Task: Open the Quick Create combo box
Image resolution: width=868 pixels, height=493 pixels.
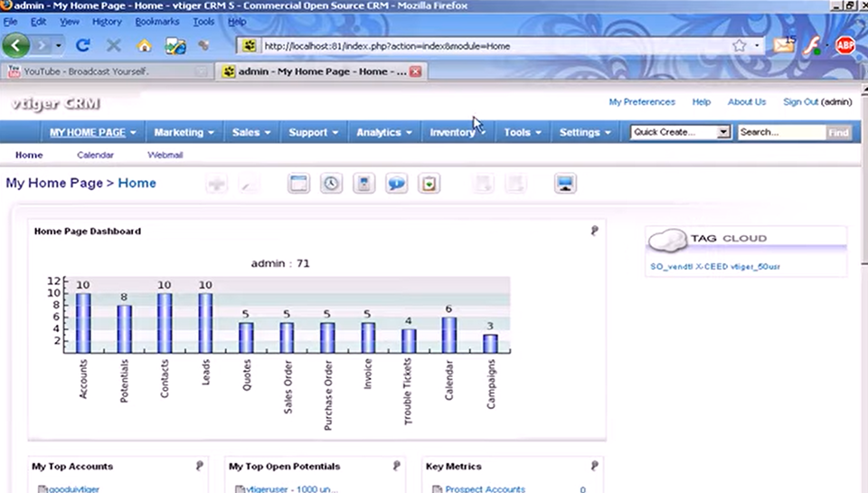Action: click(680, 132)
